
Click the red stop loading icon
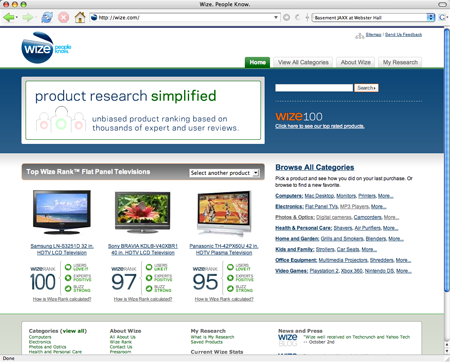point(63,17)
